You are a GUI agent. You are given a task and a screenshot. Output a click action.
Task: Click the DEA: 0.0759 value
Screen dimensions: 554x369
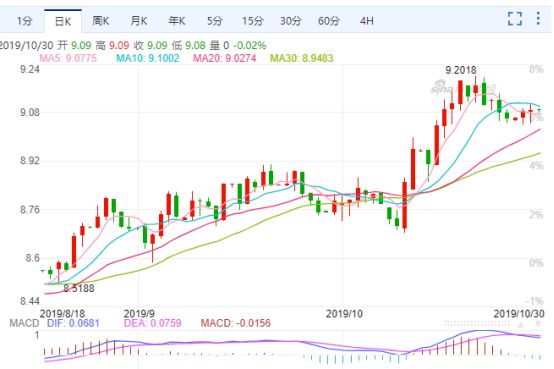coord(153,323)
